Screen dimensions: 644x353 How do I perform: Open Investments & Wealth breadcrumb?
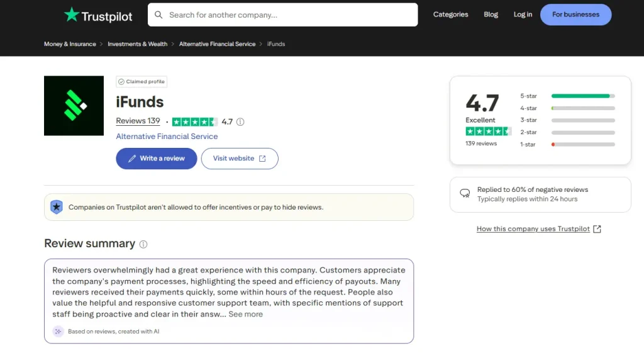(x=138, y=44)
